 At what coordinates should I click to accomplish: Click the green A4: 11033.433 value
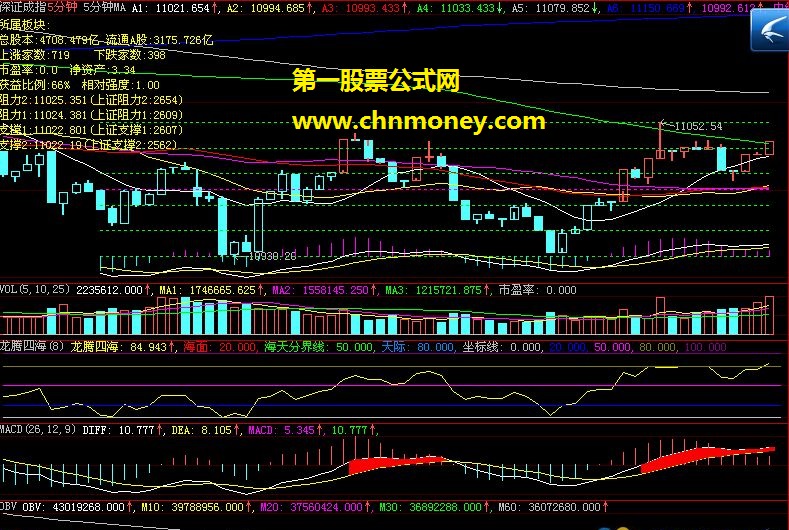tap(459, 8)
